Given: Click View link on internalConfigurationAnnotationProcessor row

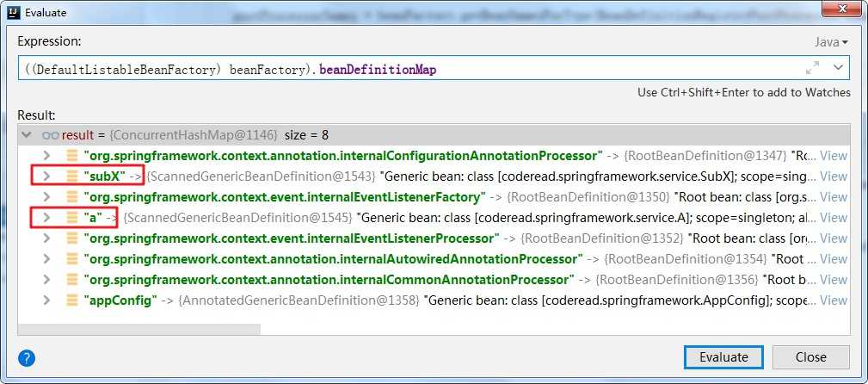Looking at the screenshot, I should 834,156.
